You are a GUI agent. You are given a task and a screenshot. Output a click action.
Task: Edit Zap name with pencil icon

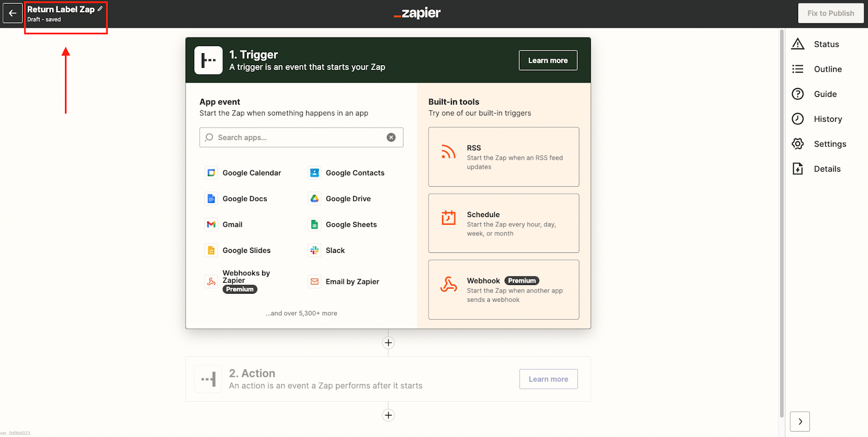(100, 9)
